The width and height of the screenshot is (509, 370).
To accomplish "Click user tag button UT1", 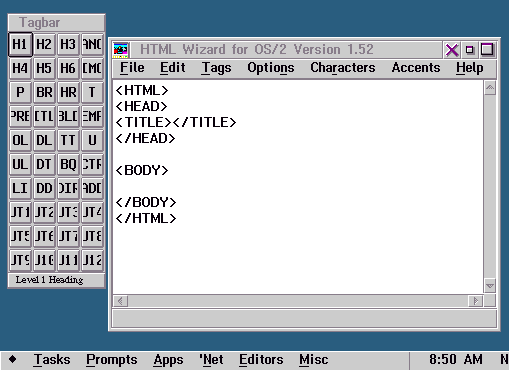I will [x=20, y=212].
